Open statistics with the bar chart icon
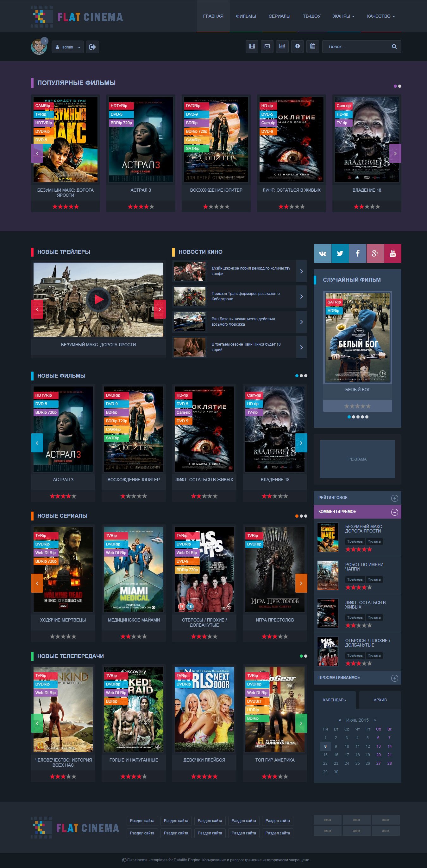This screenshot has width=427, height=868. coord(282,47)
